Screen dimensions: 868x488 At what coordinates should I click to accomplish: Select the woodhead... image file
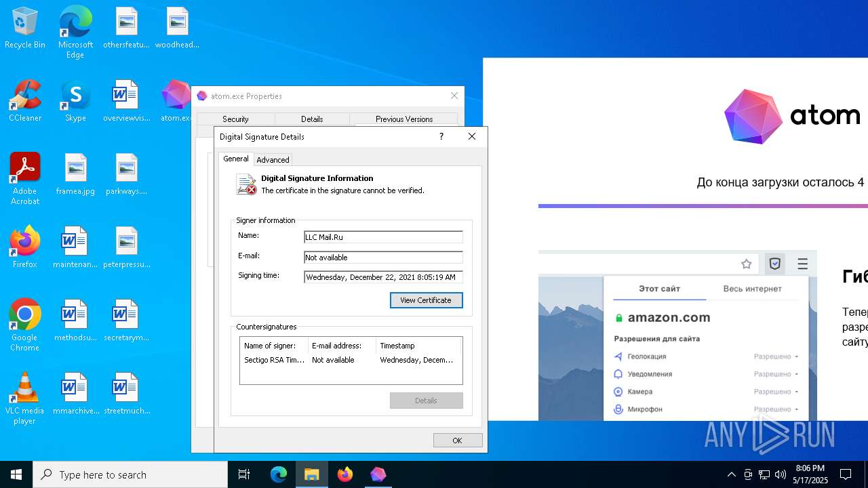coord(177,28)
